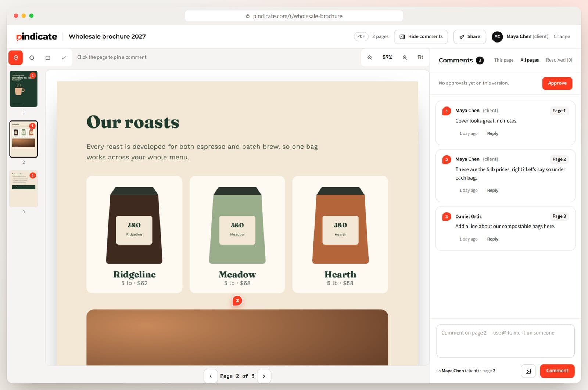The height and width of the screenshot is (390, 588).
Task: Select the circle annotation tool
Action: pos(32,58)
